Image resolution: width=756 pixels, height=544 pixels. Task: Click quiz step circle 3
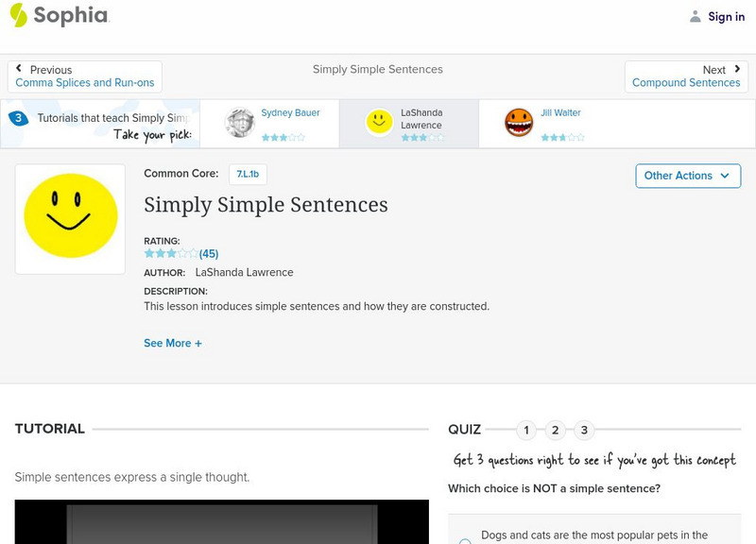coord(584,429)
